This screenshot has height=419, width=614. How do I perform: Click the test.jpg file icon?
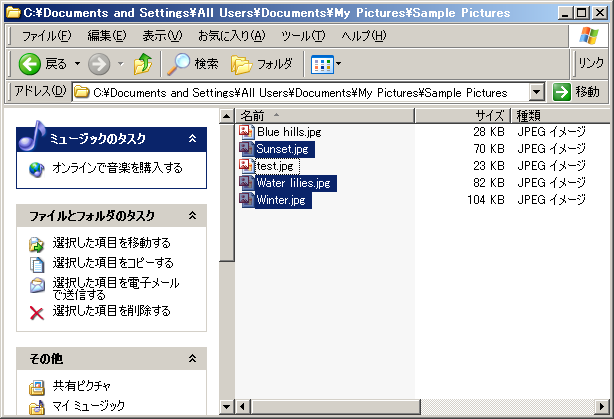tap(246, 166)
